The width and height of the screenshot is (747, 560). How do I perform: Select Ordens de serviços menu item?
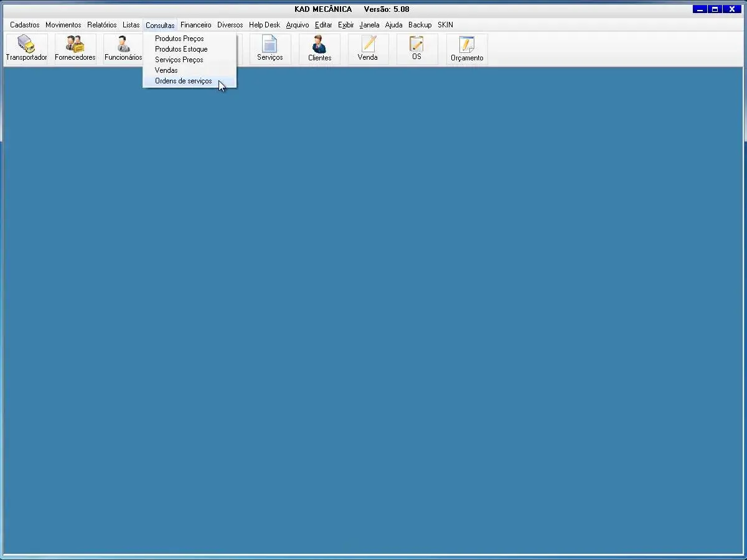pos(183,81)
